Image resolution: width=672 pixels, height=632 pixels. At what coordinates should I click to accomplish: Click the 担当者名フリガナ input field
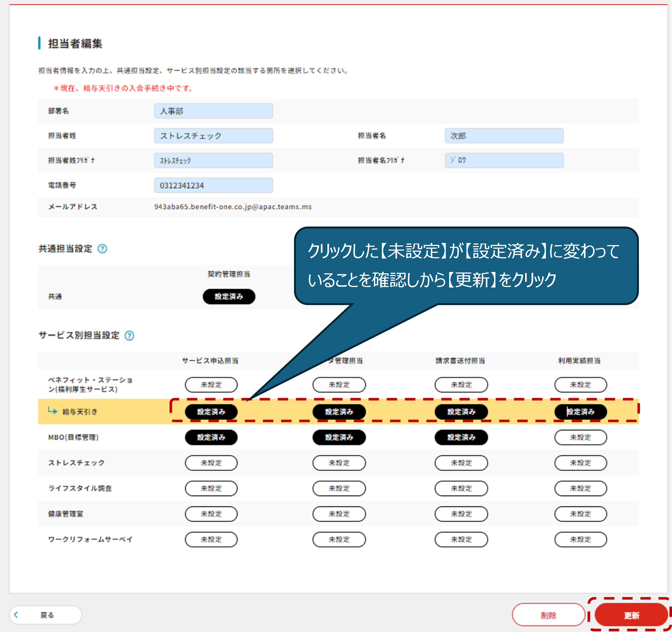tap(504, 160)
